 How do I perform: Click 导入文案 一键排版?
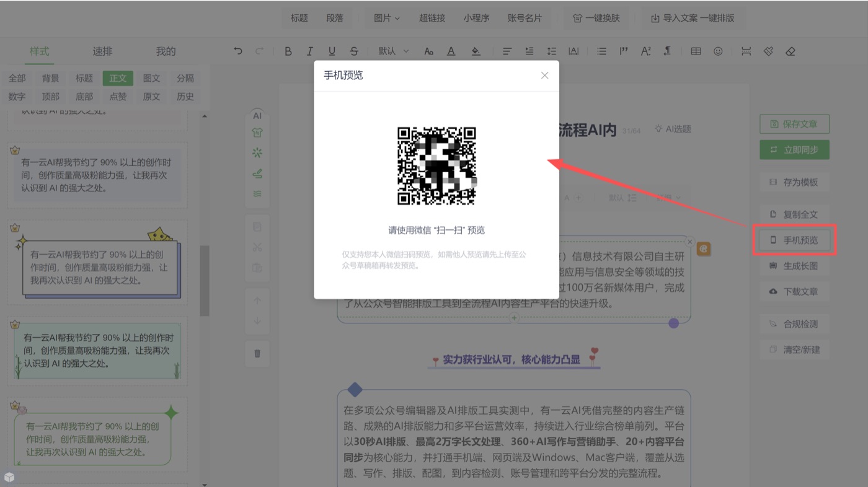pos(693,18)
